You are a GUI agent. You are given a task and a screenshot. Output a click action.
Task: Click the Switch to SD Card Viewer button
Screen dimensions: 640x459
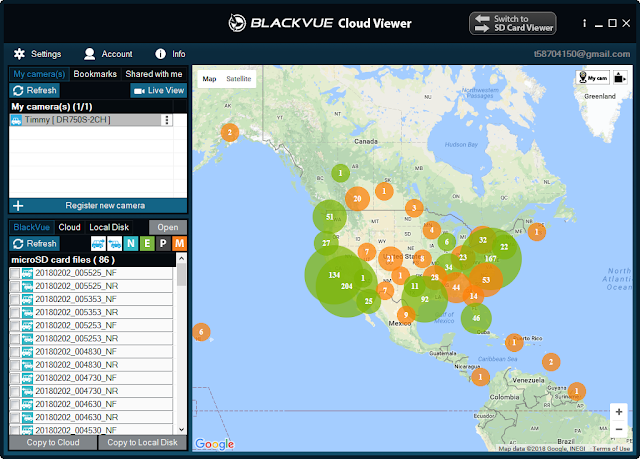513,23
